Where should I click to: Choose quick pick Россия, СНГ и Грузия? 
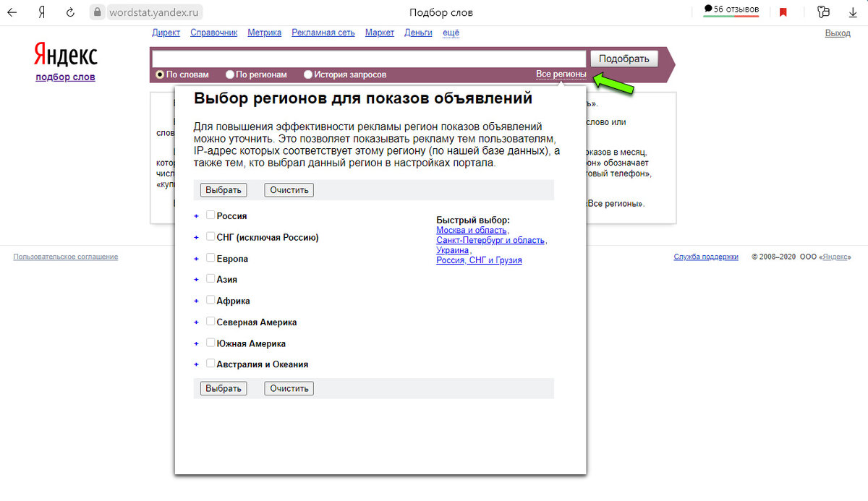479,260
